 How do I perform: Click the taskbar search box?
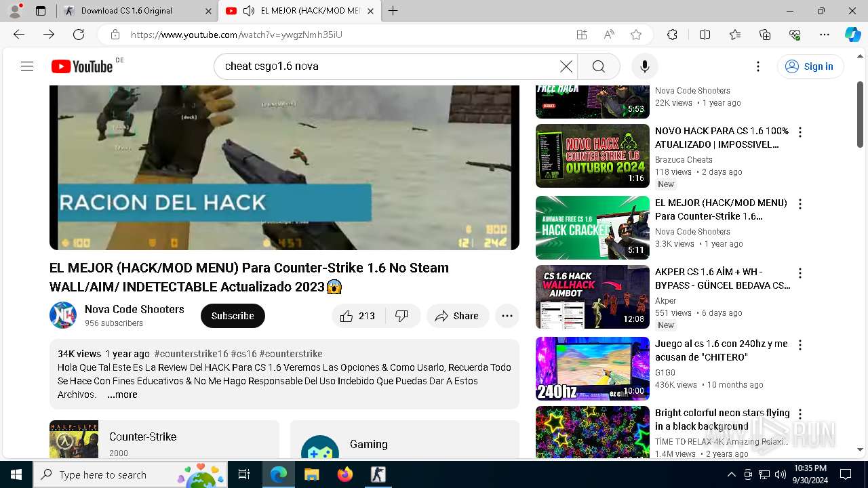(130, 474)
